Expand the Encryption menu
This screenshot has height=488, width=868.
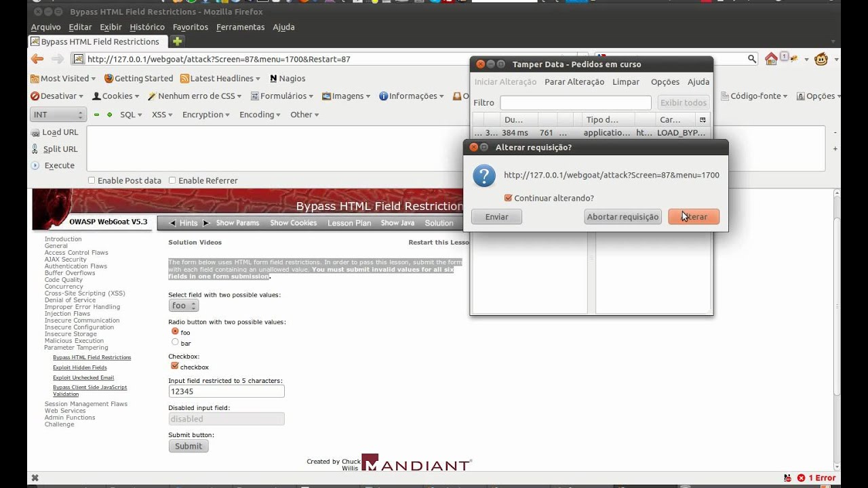(206, 115)
